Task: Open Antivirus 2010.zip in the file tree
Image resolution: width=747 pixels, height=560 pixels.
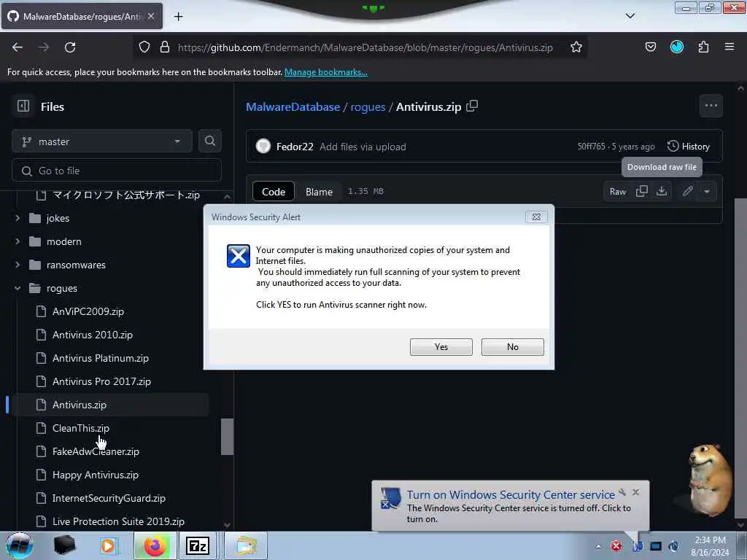Action: (x=93, y=335)
